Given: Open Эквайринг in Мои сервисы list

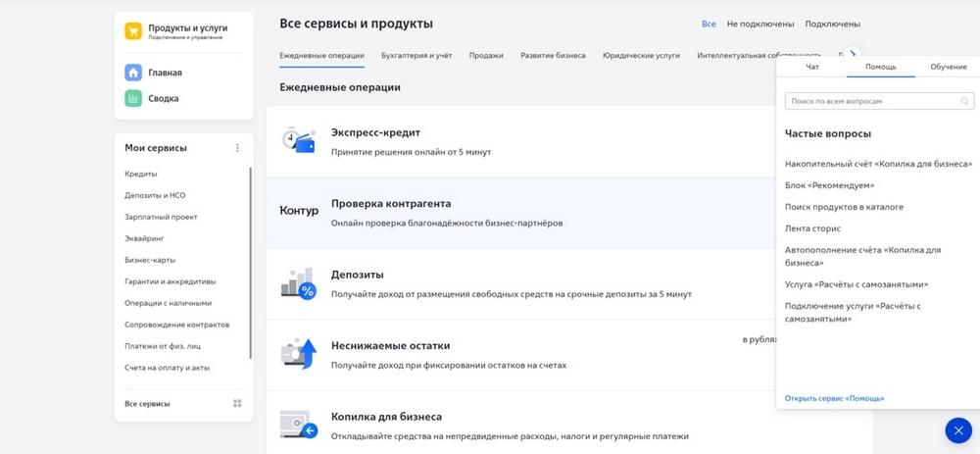Looking at the screenshot, I should (144, 238).
